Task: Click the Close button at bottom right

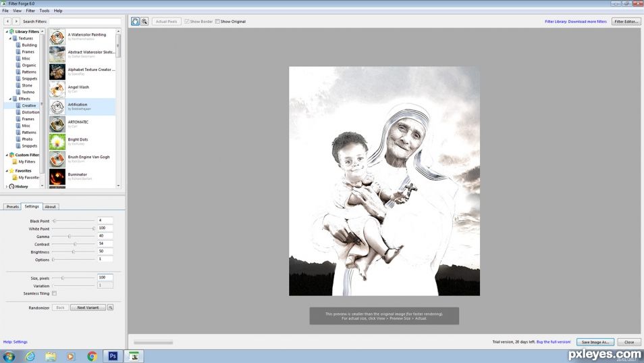Action: pos(628,342)
